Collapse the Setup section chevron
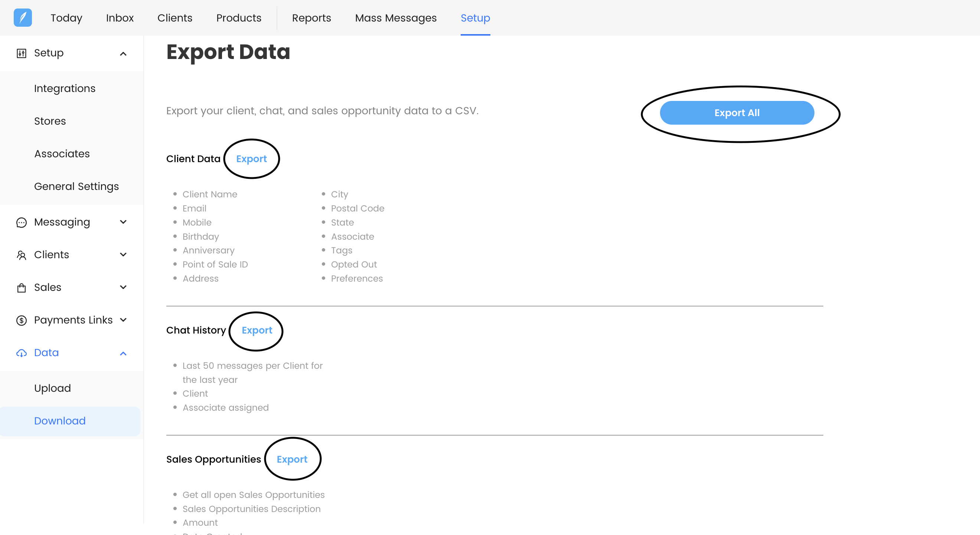 pyautogui.click(x=123, y=54)
